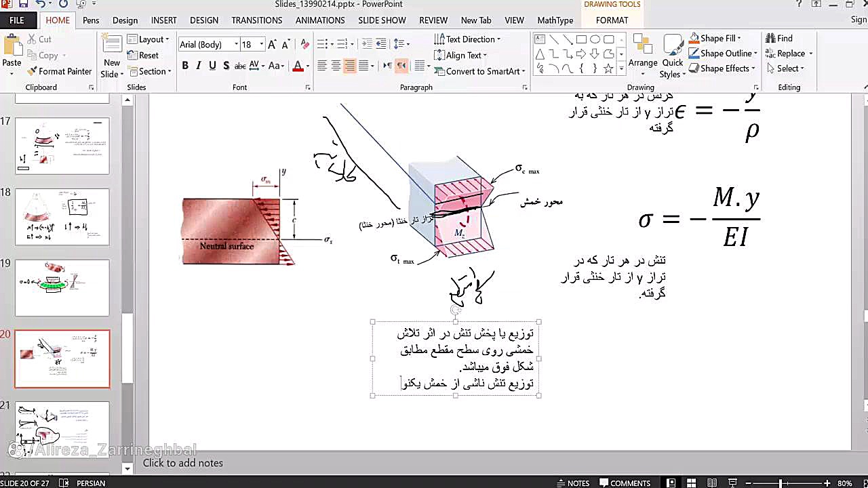The width and height of the screenshot is (868, 488).
Task: Activate the Format Painter
Action: (60, 71)
